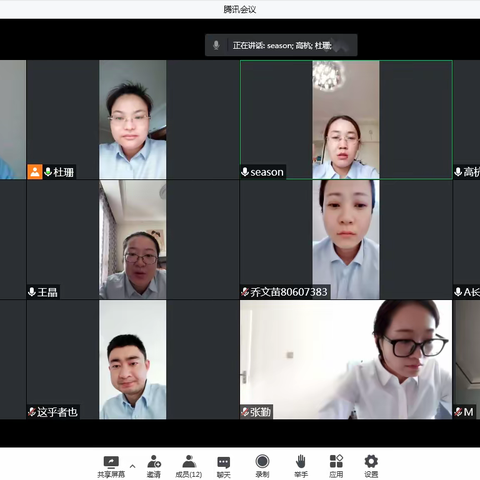
Task: Toggle muted mic icon for 张勤
Action: [x=245, y=412]
